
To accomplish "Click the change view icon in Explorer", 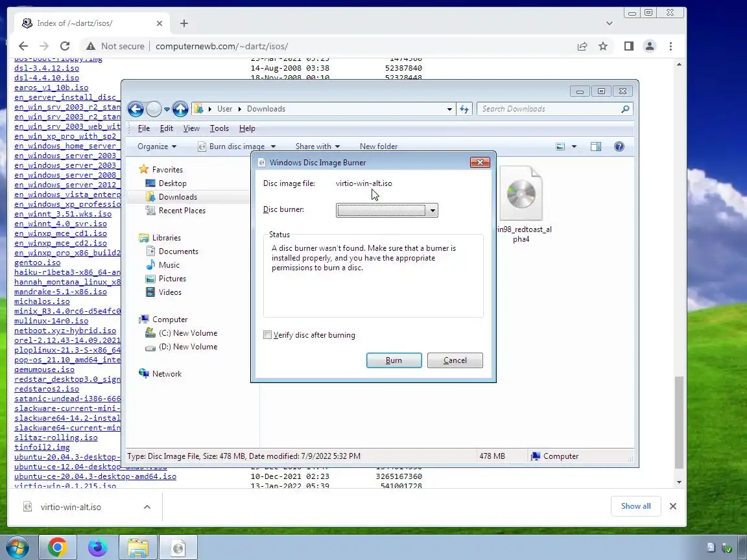I will pos(561,146).
